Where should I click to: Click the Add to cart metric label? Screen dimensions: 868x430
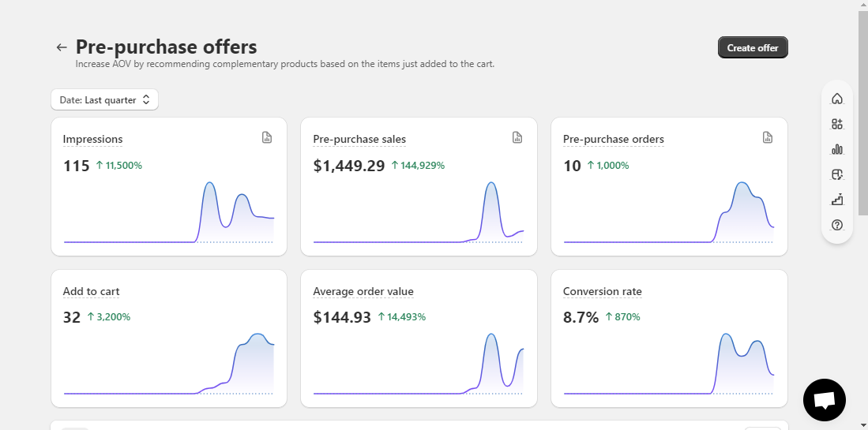coord(91,292)
